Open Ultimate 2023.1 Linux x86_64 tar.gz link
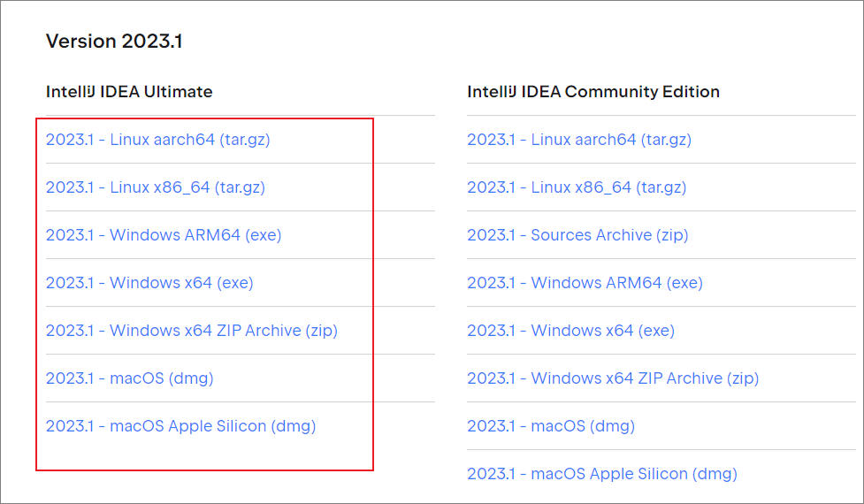The image size is (864, 504). click(155, 187)
